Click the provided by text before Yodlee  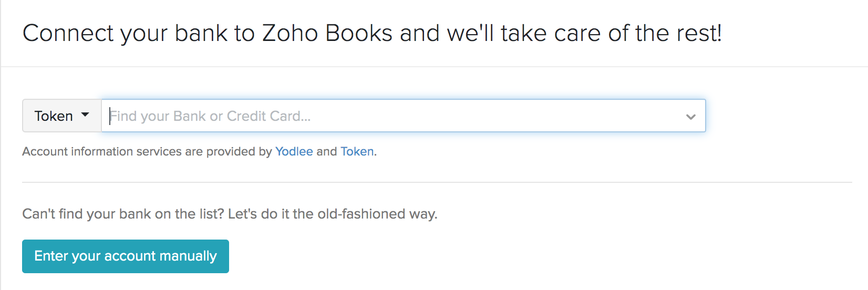(x=239, y=151)
